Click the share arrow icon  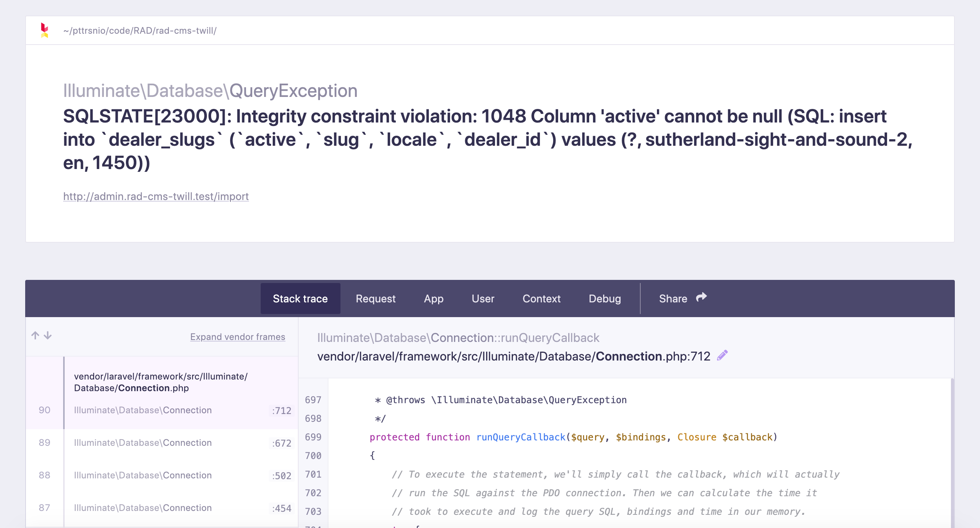click(701, 297)
